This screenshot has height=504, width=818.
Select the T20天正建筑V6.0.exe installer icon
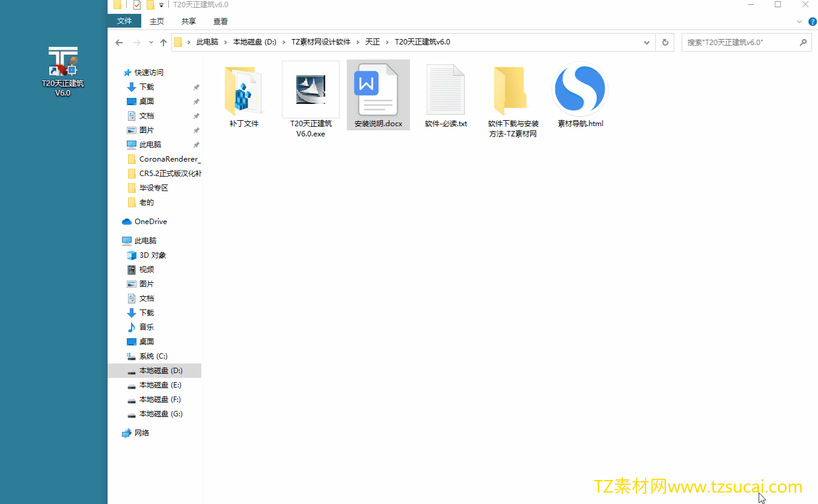[311, 89]
